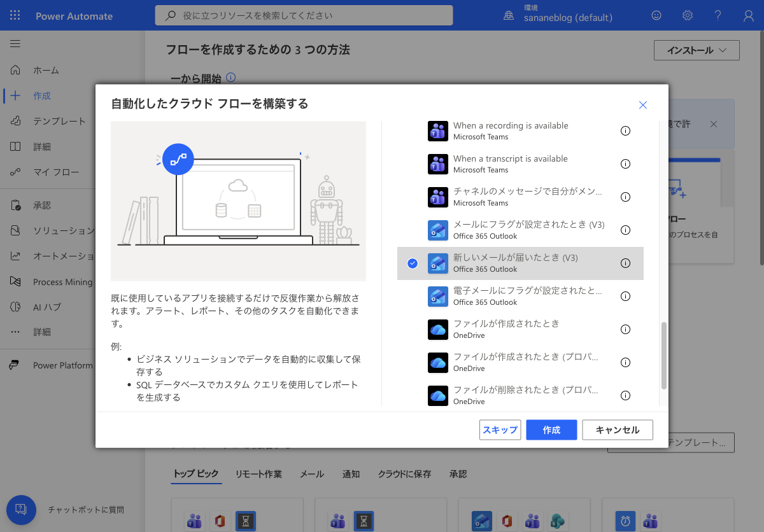Open the account profile icon
764x532 pixels.
[749, 15]
